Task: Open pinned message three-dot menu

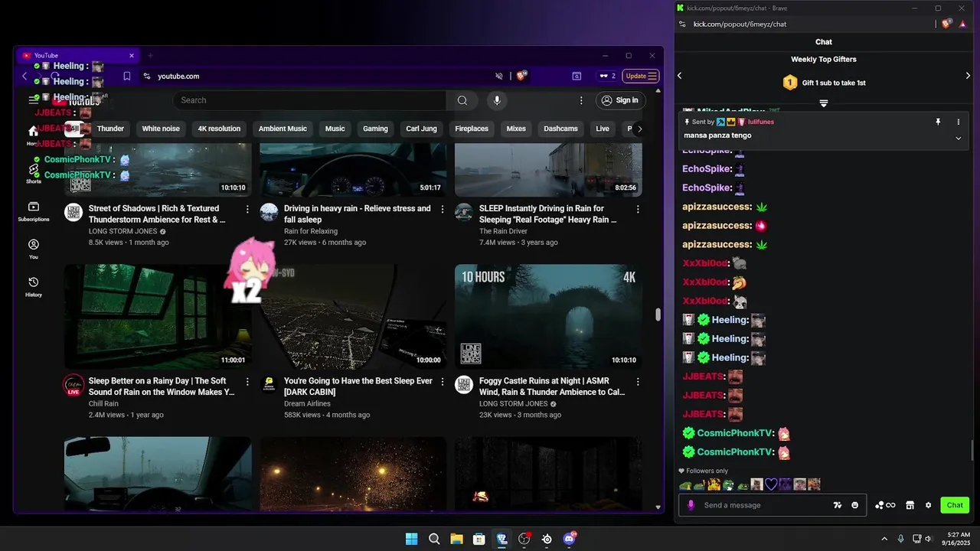Action: [958, 122]
